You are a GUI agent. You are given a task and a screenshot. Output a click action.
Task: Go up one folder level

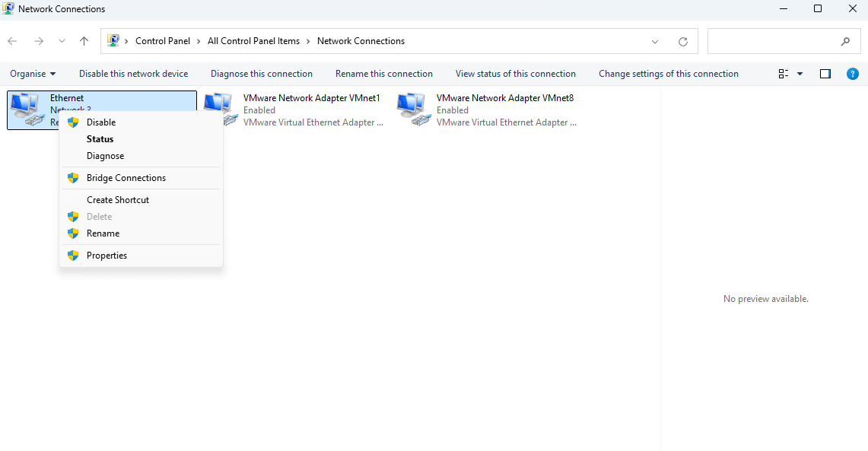(x=84, y=41)
